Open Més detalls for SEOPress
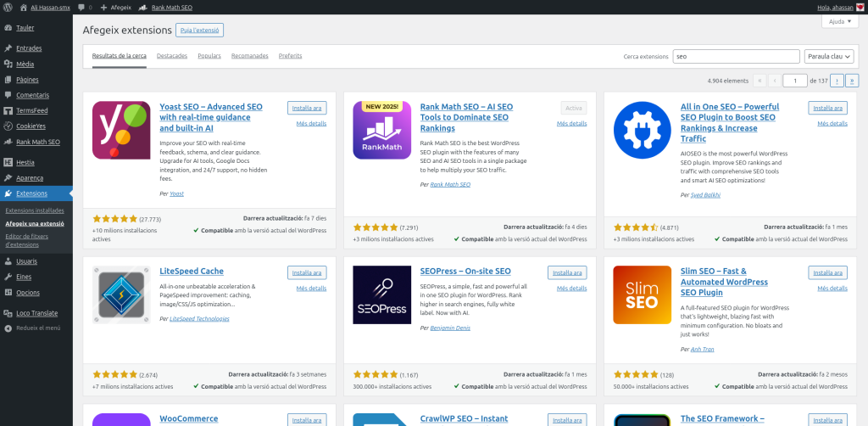Screen dimensions: 868x426 (x=571, y=289)
